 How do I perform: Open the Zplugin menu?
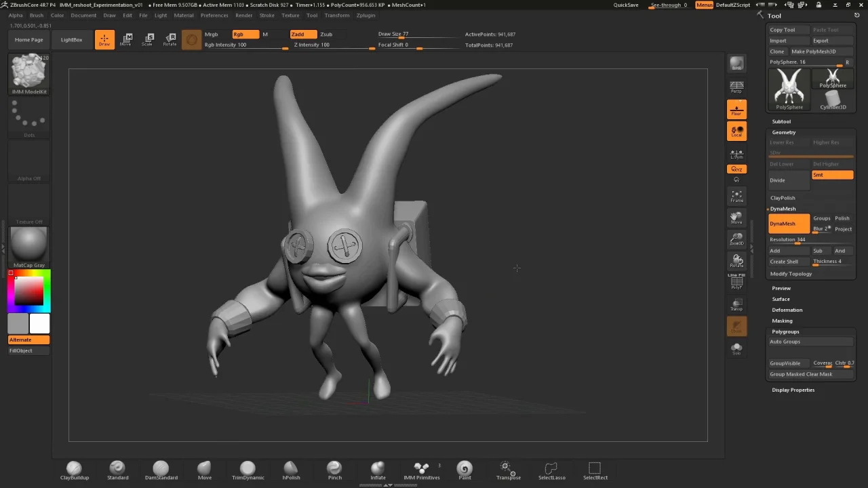[x=366, y=15]
